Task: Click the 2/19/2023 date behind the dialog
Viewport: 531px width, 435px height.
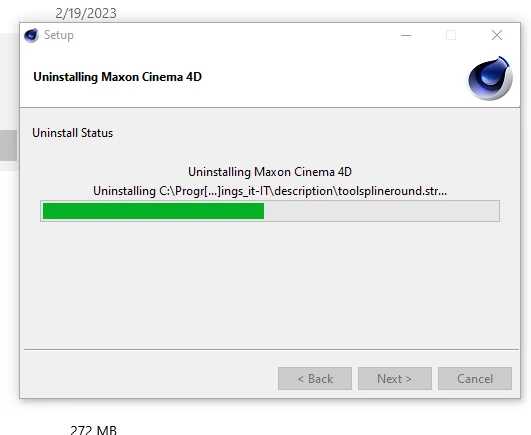Action: tap(86, 13)
